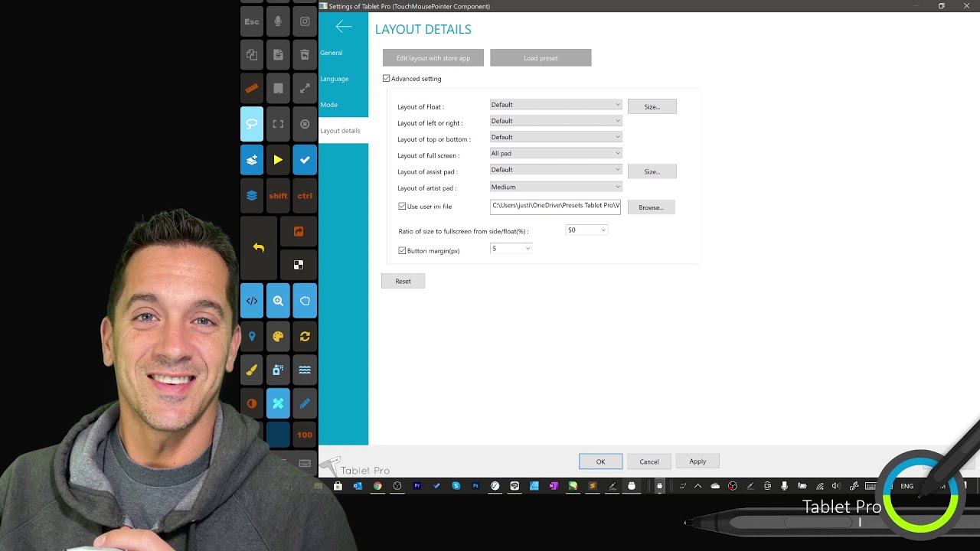Go back using the arrow in settings
The height and width of the screenshot is (551, 980).
(x=343, y=27)
